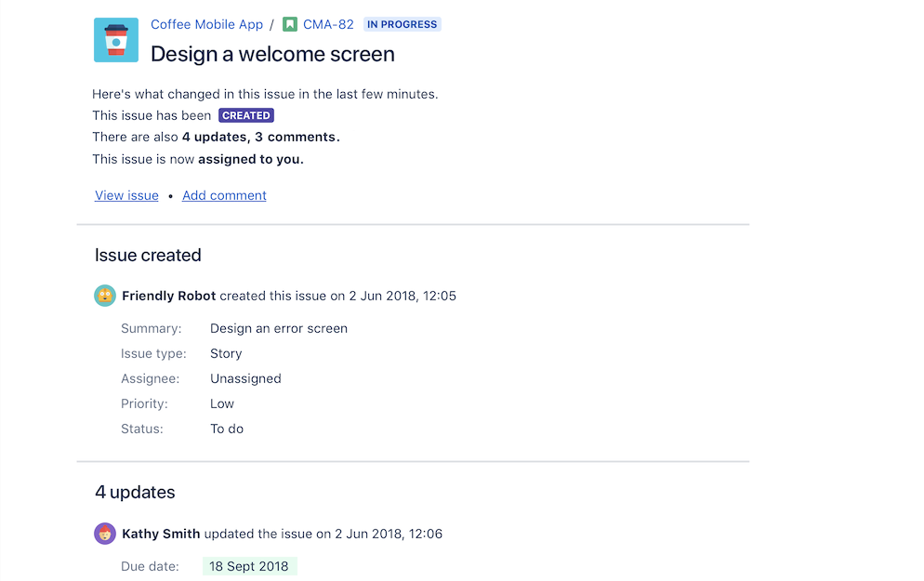
Task: Click the View issue link
Action: 126,195
